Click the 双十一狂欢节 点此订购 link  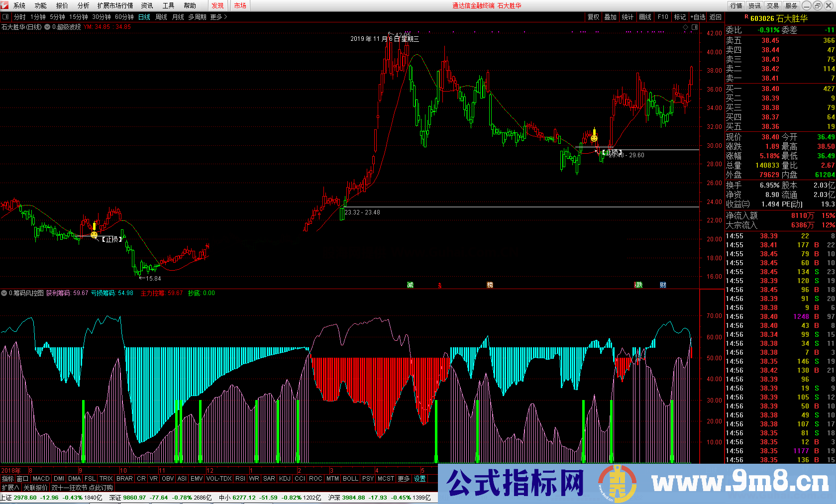click(x=82, y=488)
